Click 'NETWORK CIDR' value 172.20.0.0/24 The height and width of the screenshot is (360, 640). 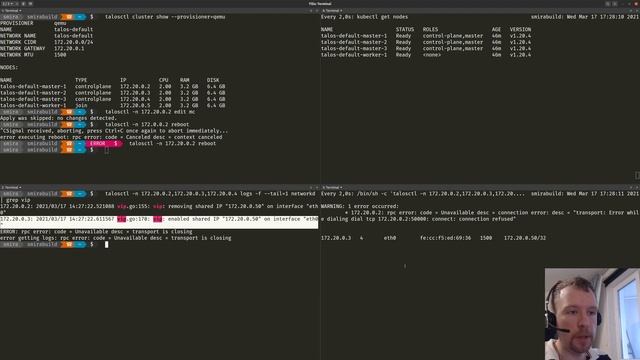click(x=73, y=42)
